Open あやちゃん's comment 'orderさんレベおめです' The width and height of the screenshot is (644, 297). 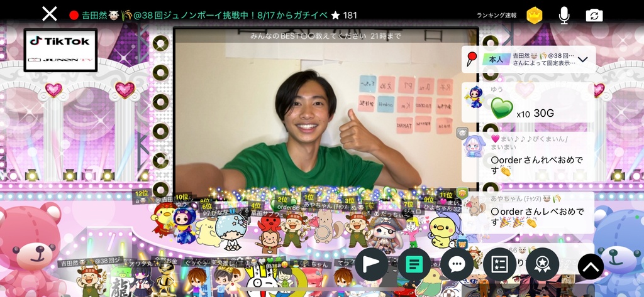click(x=538, y=217)
